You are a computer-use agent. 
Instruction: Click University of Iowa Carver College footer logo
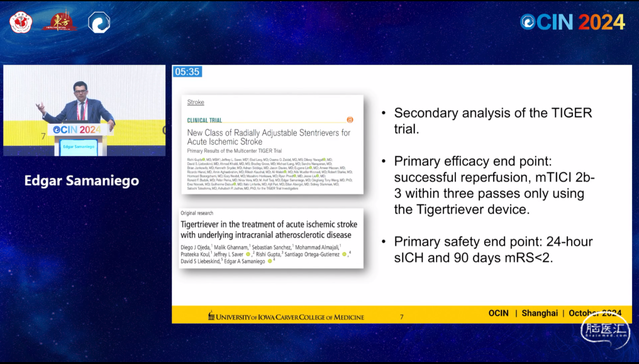coord(286,316)
